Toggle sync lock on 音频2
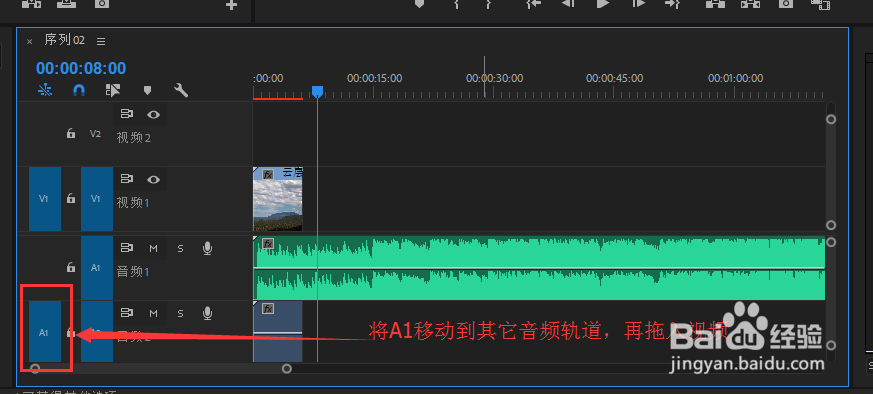Image resolution: width=873 pixels, height=394 pixels. point(127,313)
